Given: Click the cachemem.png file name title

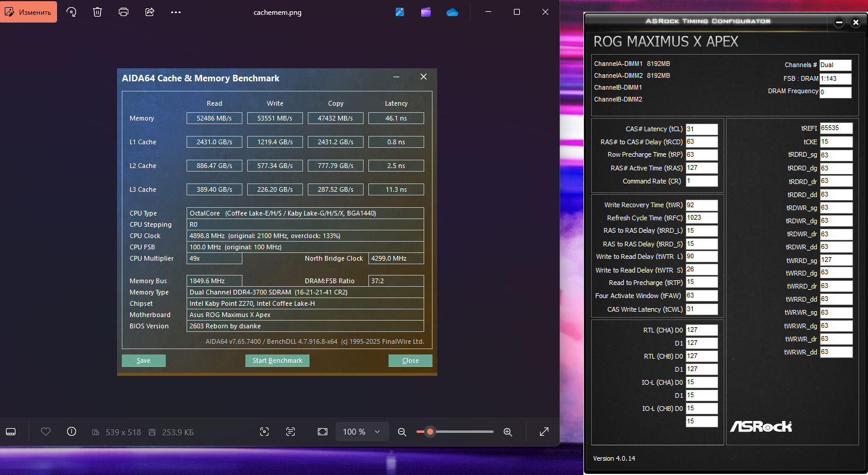Looking at the screenshot, I should pos(277,12).
